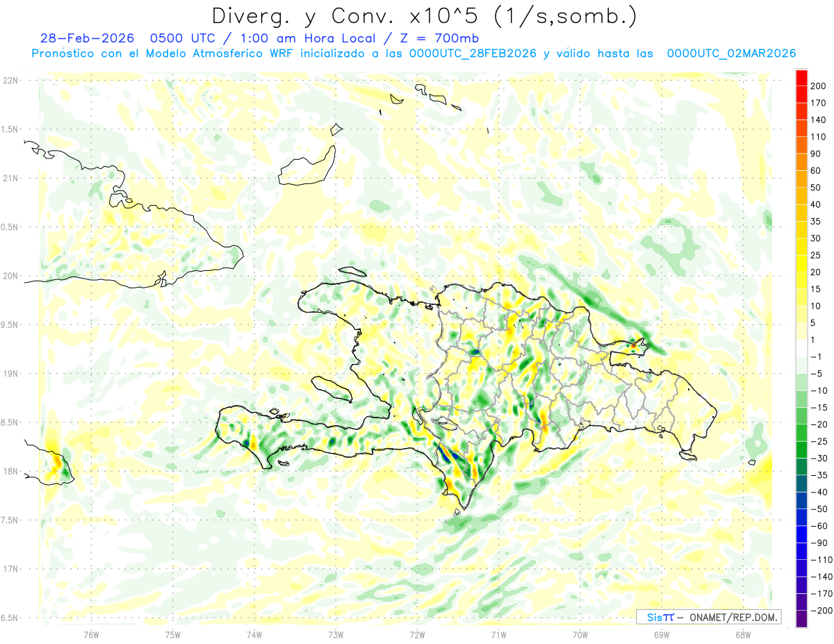This screenshot has width=834, height=644.
Task: Click the "21N" latitude label
Action: tap(10, 178)
